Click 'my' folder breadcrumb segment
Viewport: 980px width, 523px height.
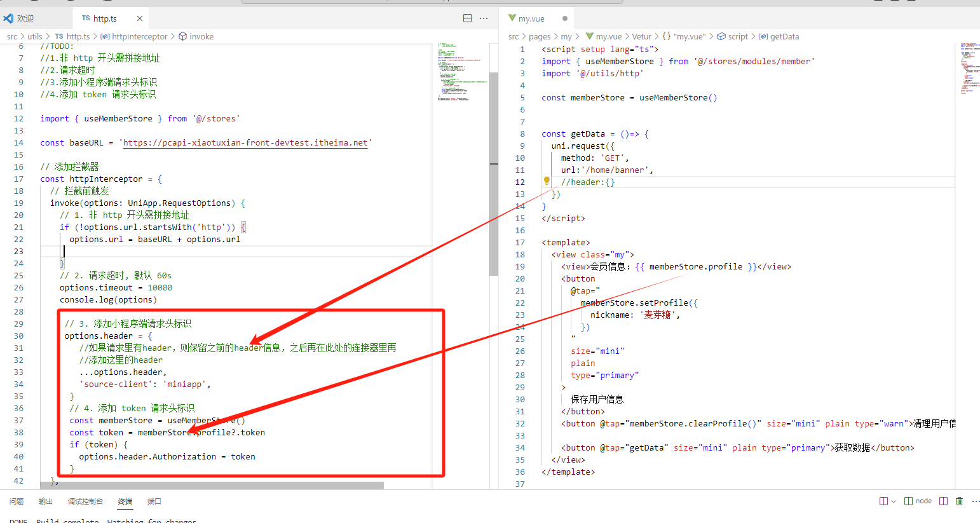(x=566, y=36)
